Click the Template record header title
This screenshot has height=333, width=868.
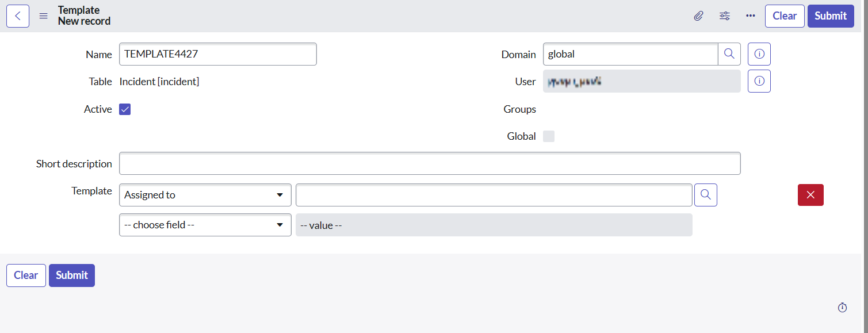click(79, 10)
